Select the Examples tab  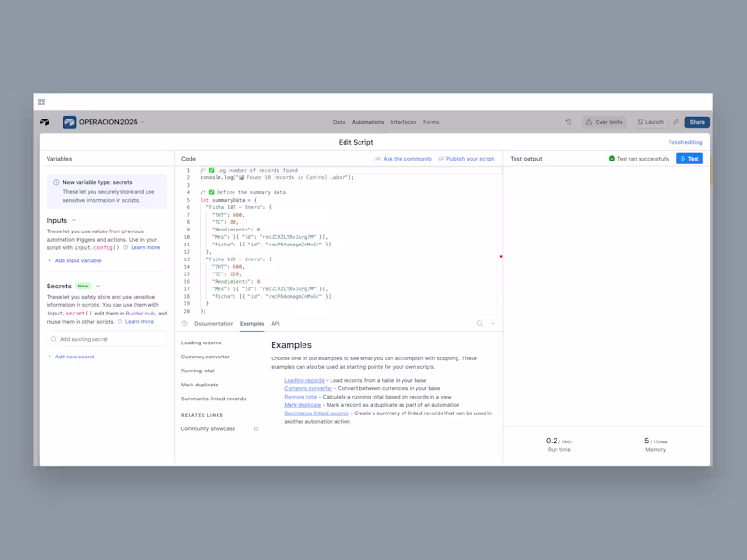point(252,323)
